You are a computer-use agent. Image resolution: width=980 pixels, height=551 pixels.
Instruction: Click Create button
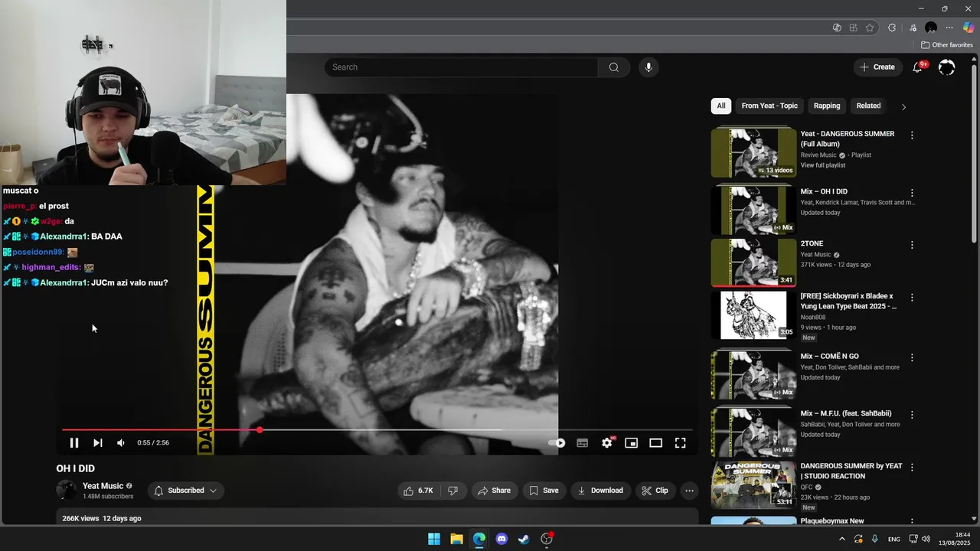(877, 67)
